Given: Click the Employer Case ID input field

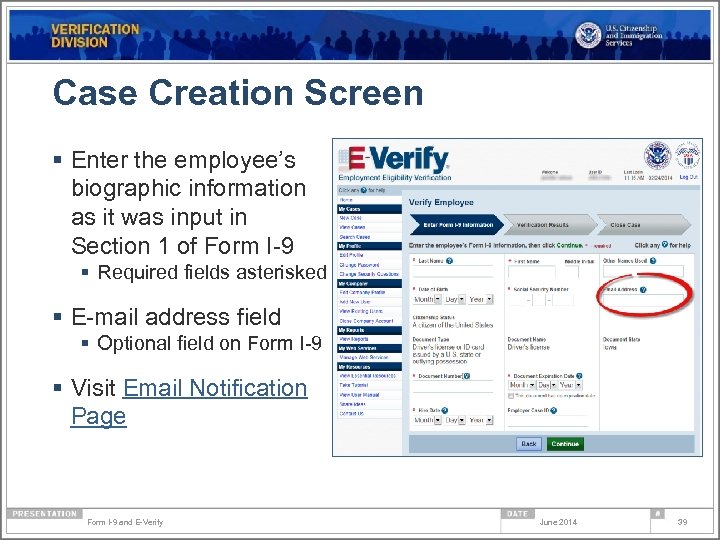Looking at the screenshot, I should coord(548,421).
